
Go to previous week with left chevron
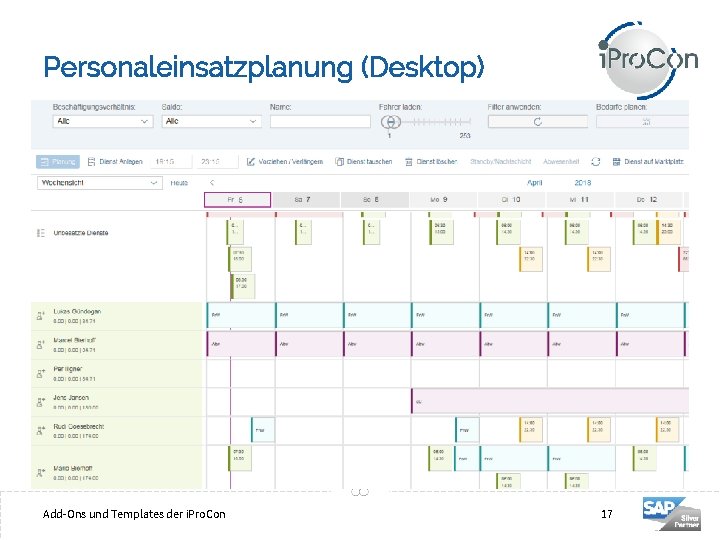(x=212, y=183)
